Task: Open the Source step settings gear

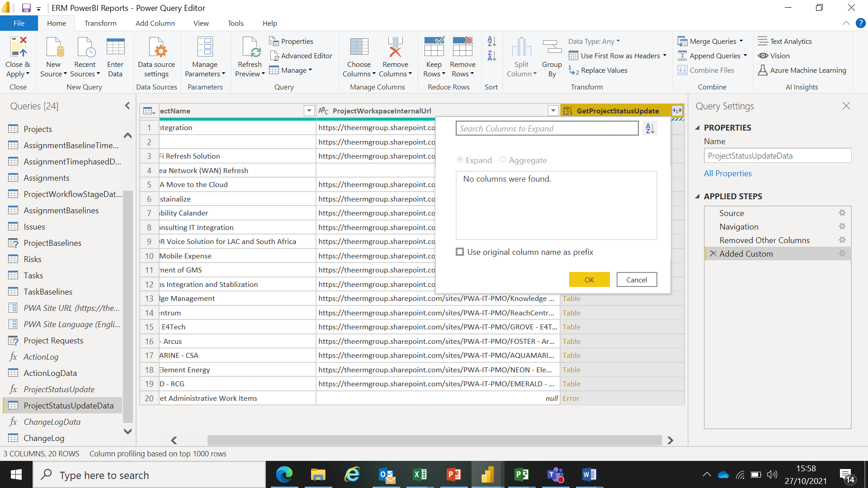Action: [x=842, y=213]
